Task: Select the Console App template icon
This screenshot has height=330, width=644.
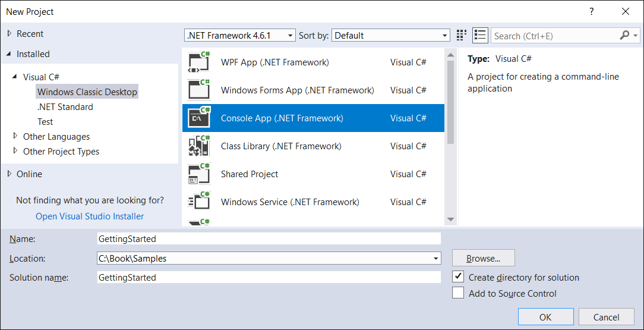Action: pyautogui.click(x=199, y=118)
